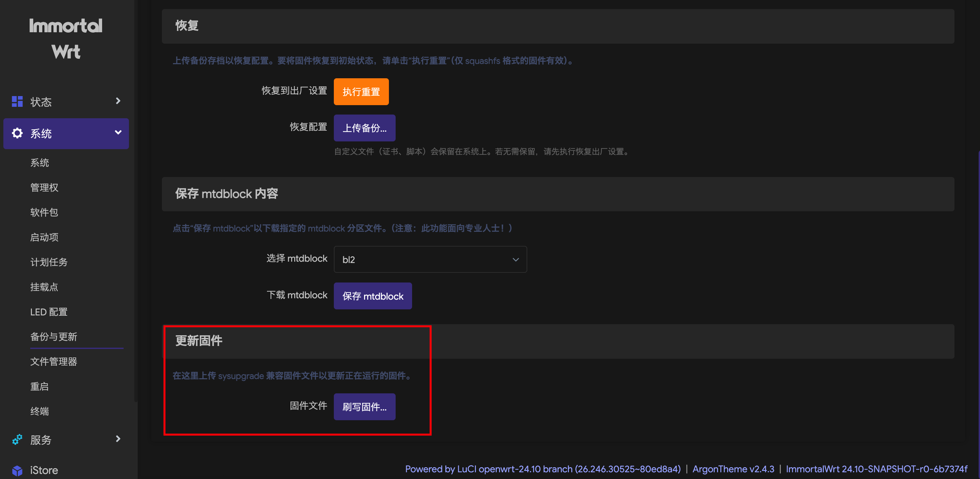
Task: Open the iStore menu entry
Action: pos(44,471)
